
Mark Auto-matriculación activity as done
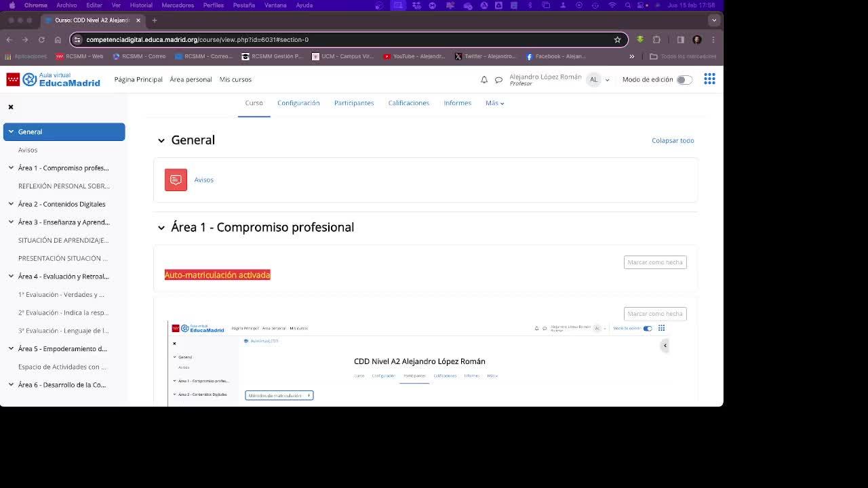tap(655, 262)
